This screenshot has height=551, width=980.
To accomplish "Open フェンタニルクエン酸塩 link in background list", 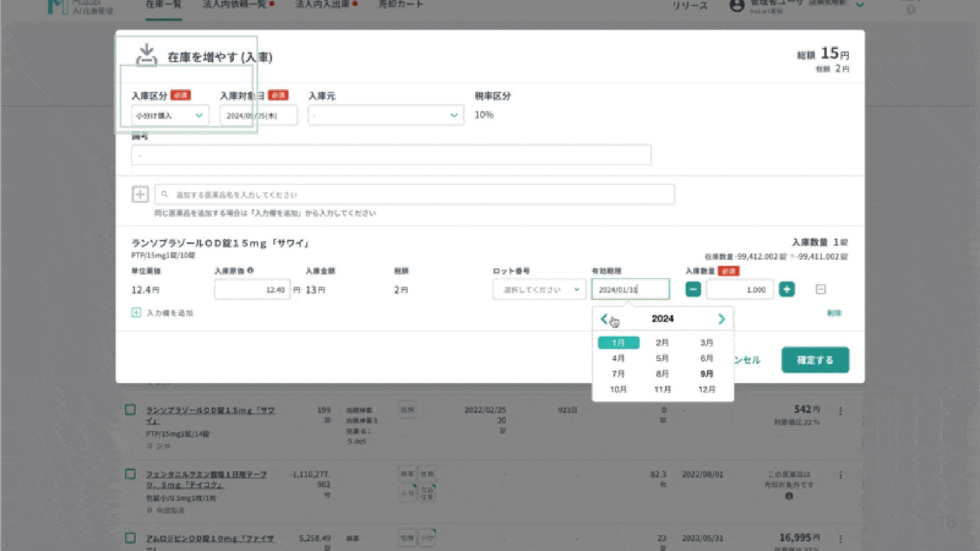I will (206, 480).
